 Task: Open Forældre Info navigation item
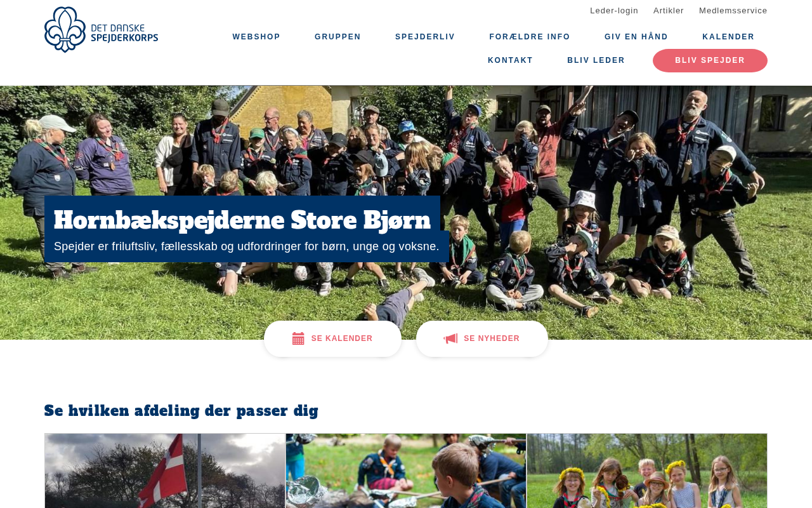530,37
